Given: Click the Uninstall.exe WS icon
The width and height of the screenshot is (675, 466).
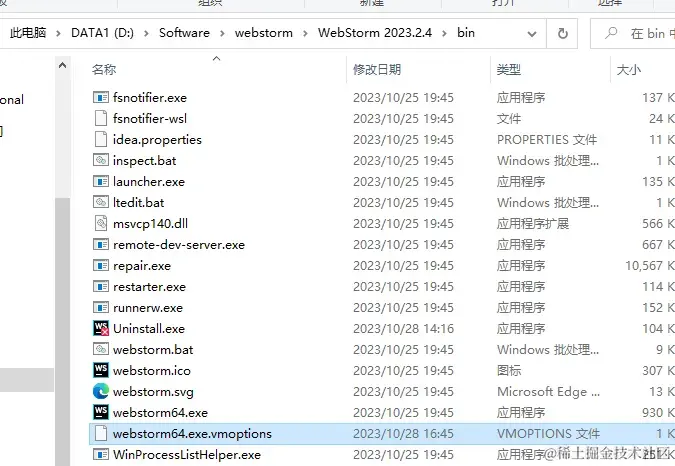Looking at the screenshot, I should [x=101, y=328].
